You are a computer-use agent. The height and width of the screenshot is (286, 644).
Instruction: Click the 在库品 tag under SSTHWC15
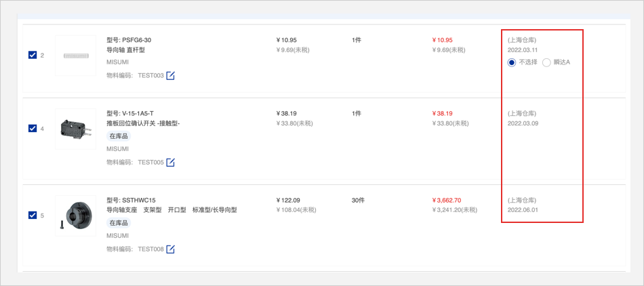coord(119,223)
